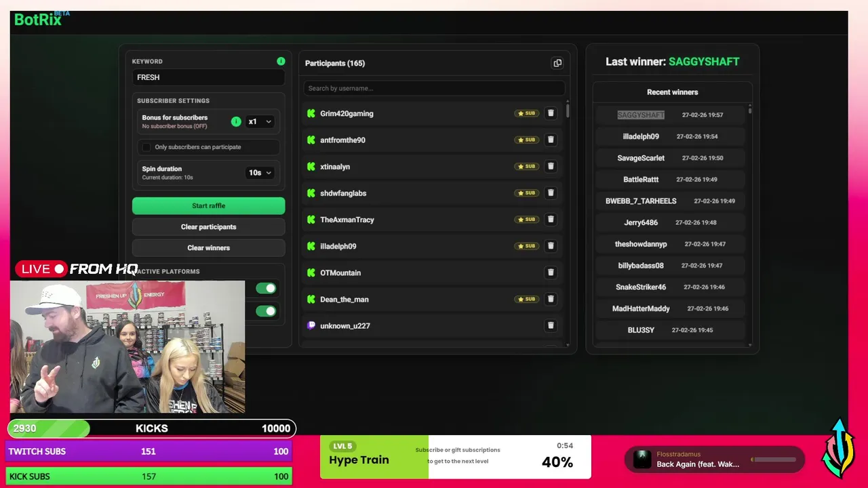Click the live webcam video thumbnail
Image resolution: width=868 pixels, height=488 pixels.
[x=127, y=346]
